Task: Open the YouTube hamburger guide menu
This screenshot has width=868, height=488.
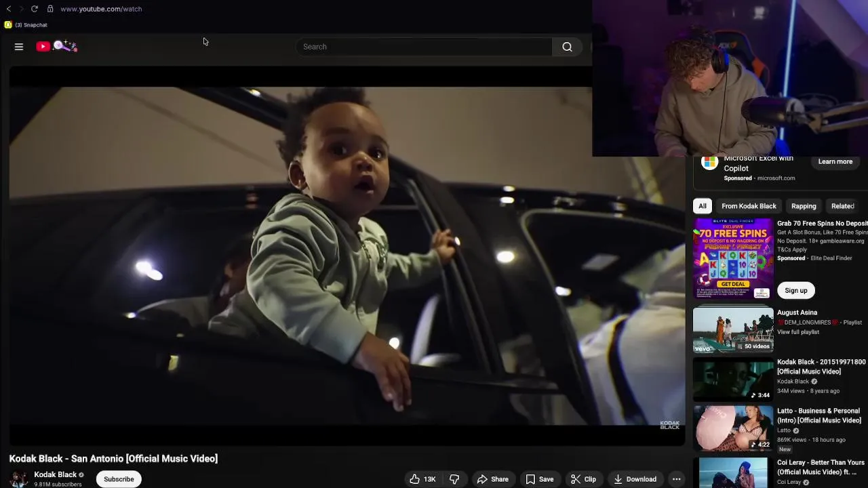Action: [19, 47]
